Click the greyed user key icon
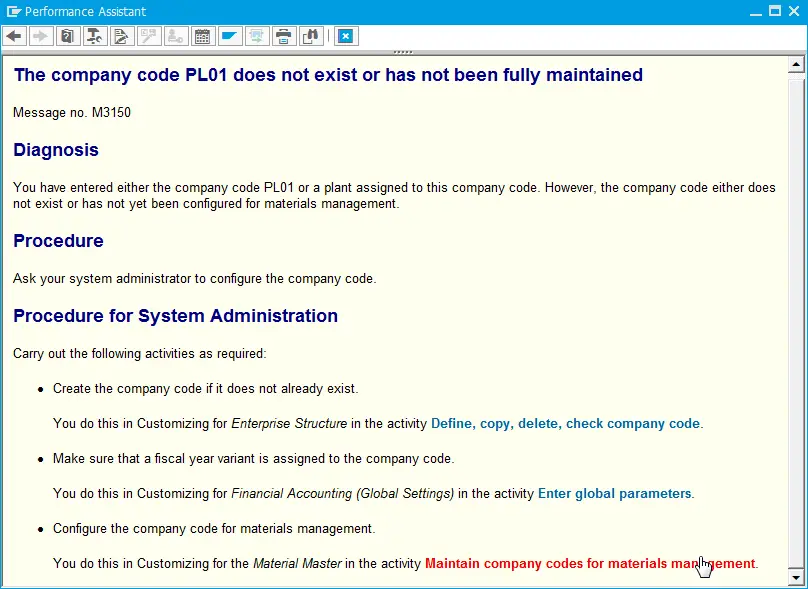This screenshot has height=589, width=808. coord(176,37)
